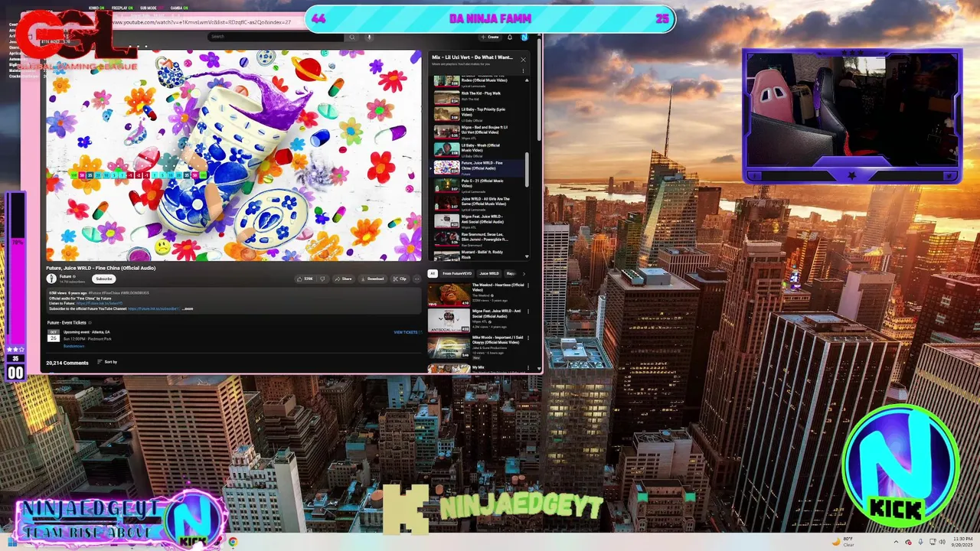Click the YouTube search box
The height and width of the screenshot is (551, 980).
276,37
